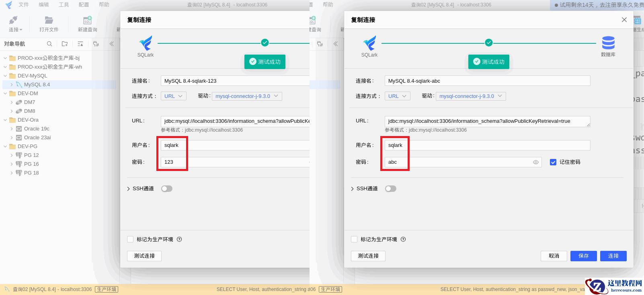The height and width of the screenshot is (295, 644).
Task: Click the 取消 button
Action: click(x=554, y=256)
